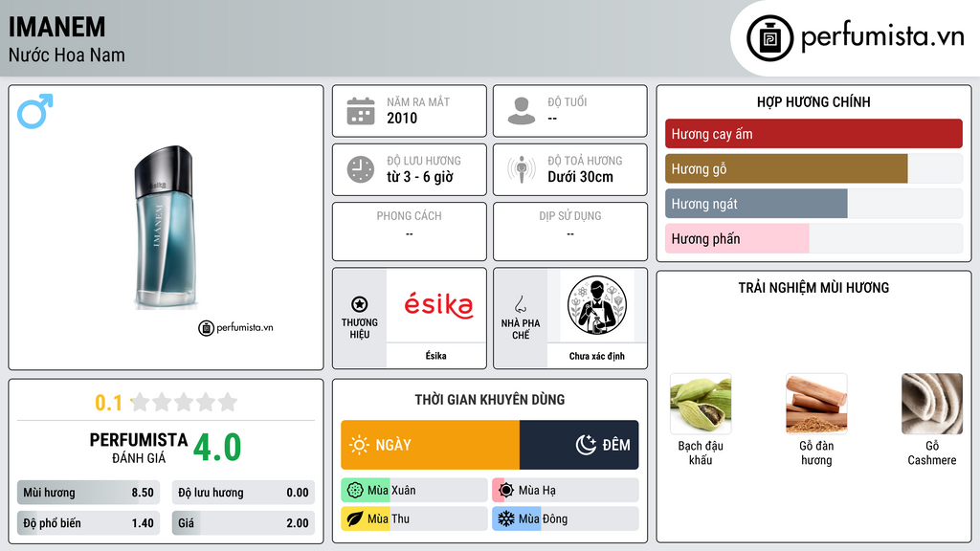Screen dimensions: 980x551
Task: Click the perfumista.vn site name in header
Action: click(882, 37)
